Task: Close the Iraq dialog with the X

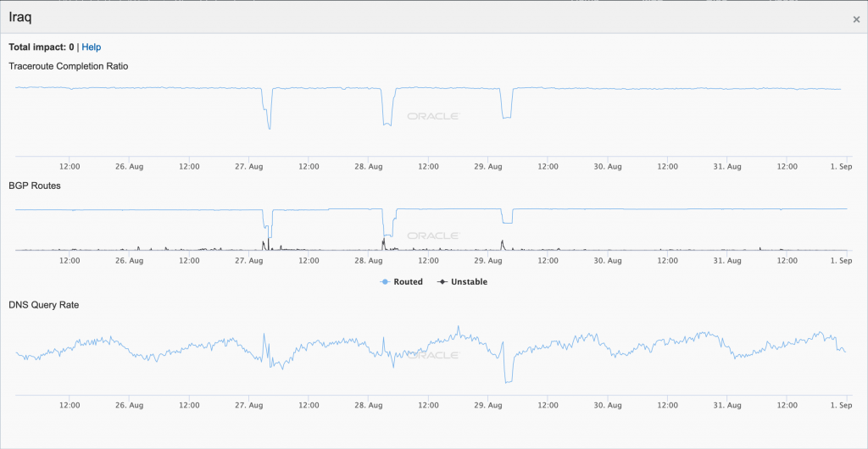Action: 856,19
